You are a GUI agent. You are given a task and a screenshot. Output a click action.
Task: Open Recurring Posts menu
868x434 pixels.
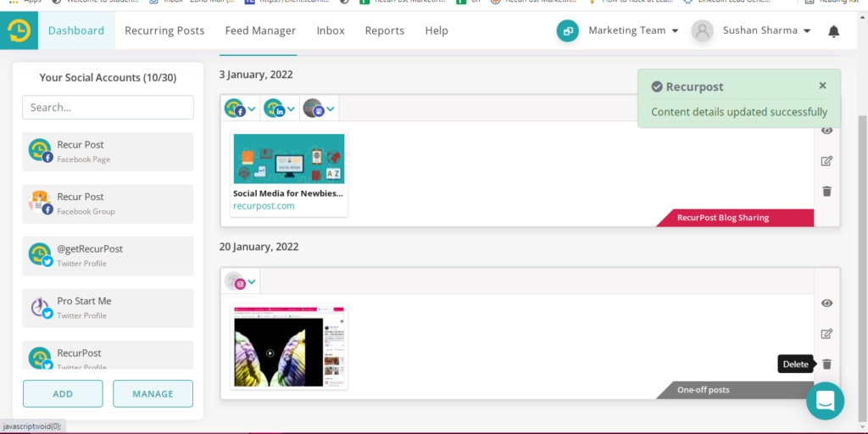pyautogui.click(x=164, y=31)
